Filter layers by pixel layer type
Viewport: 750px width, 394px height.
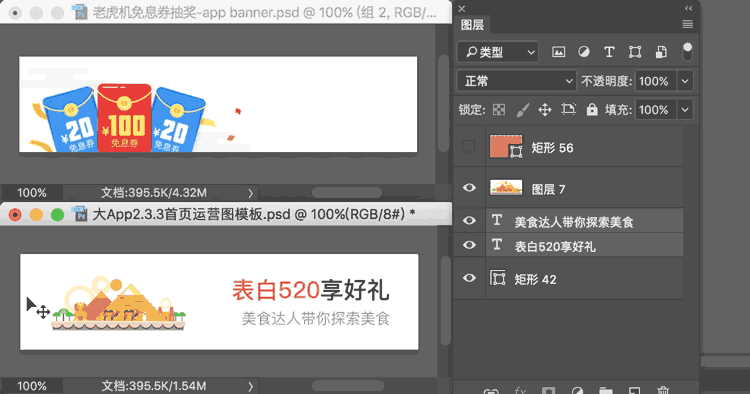(558, 52)
